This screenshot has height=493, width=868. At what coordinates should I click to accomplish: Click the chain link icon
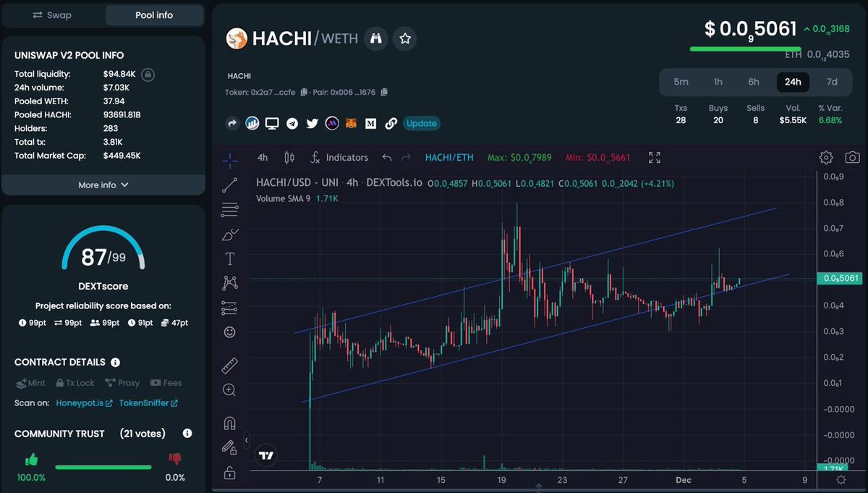pos(391,123)
